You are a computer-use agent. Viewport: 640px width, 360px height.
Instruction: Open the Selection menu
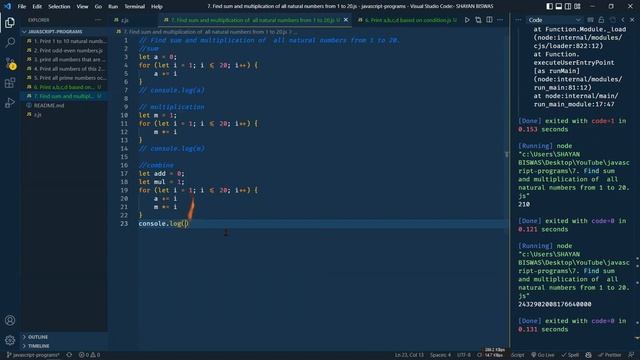[x=59, y=6]
